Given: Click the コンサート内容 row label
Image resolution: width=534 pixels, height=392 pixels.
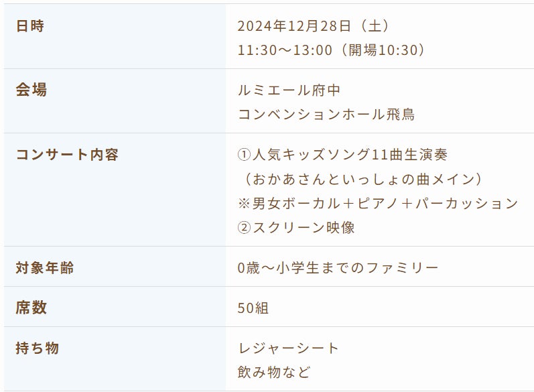Looking at the screenshot, I should pyautogui.click(x=67, y=155).
